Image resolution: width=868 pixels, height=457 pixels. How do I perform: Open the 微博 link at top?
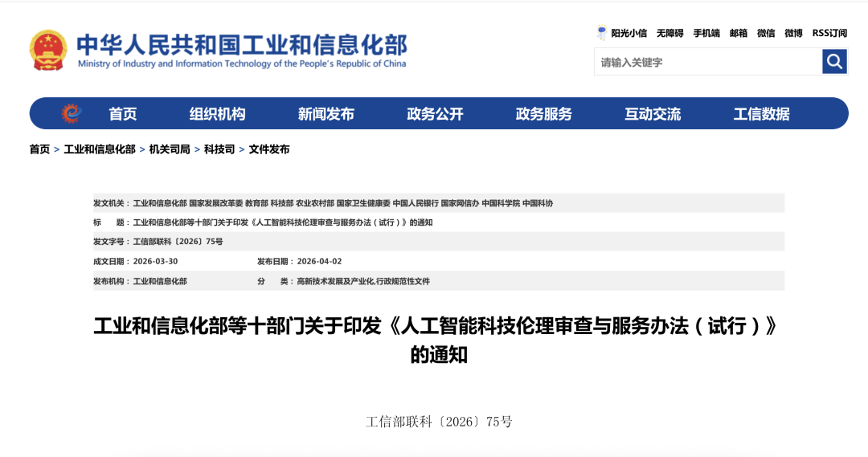point(793,33)
